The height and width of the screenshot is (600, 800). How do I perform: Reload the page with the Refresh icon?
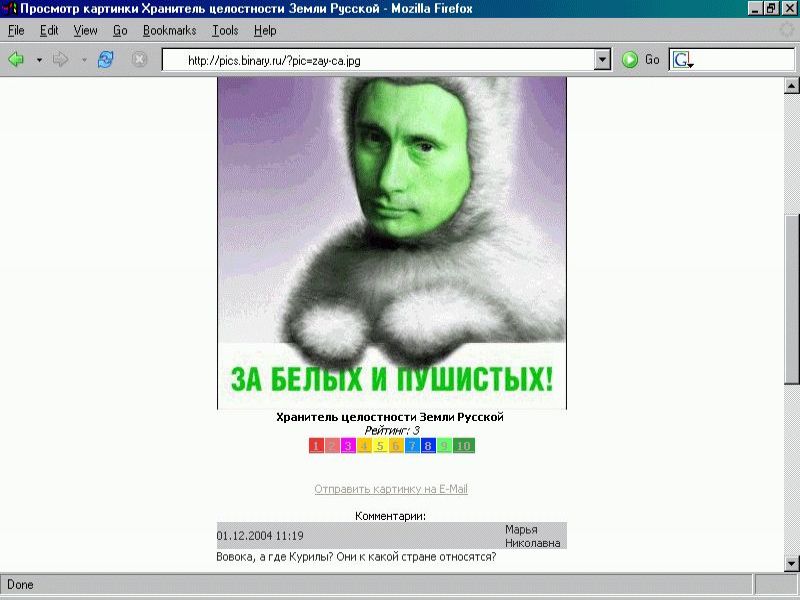click(105, 60)
